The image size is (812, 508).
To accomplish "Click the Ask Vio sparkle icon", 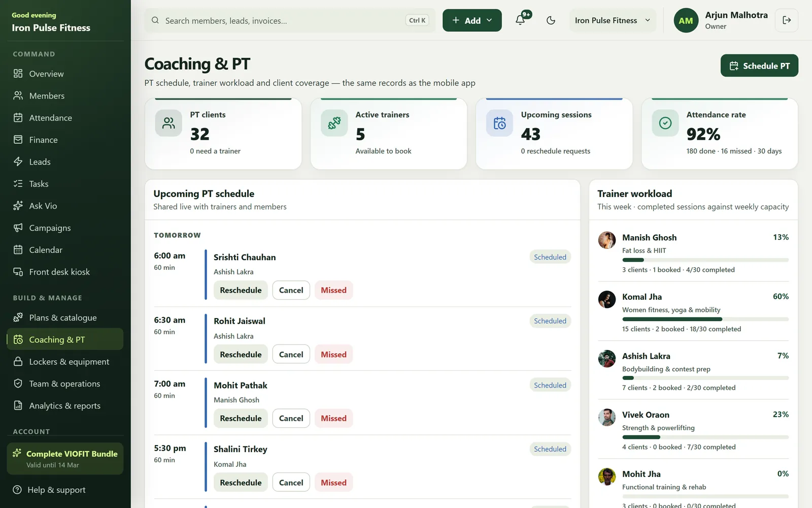I will coord(18,206).
